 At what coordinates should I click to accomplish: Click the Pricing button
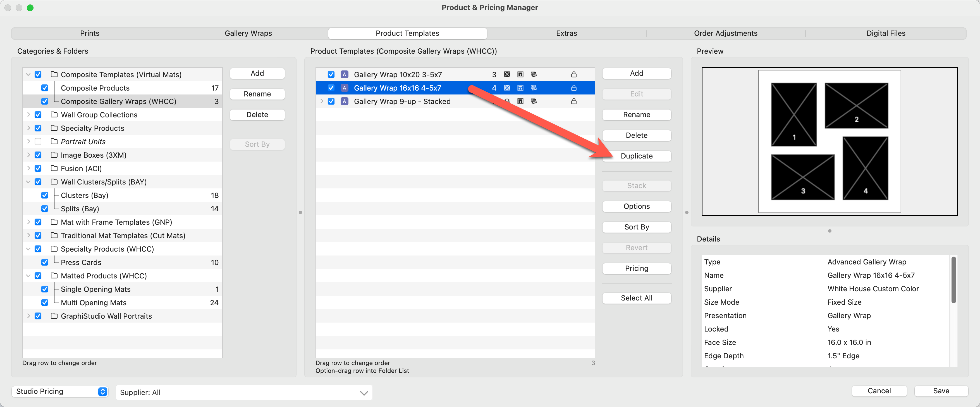pos(636,268)
